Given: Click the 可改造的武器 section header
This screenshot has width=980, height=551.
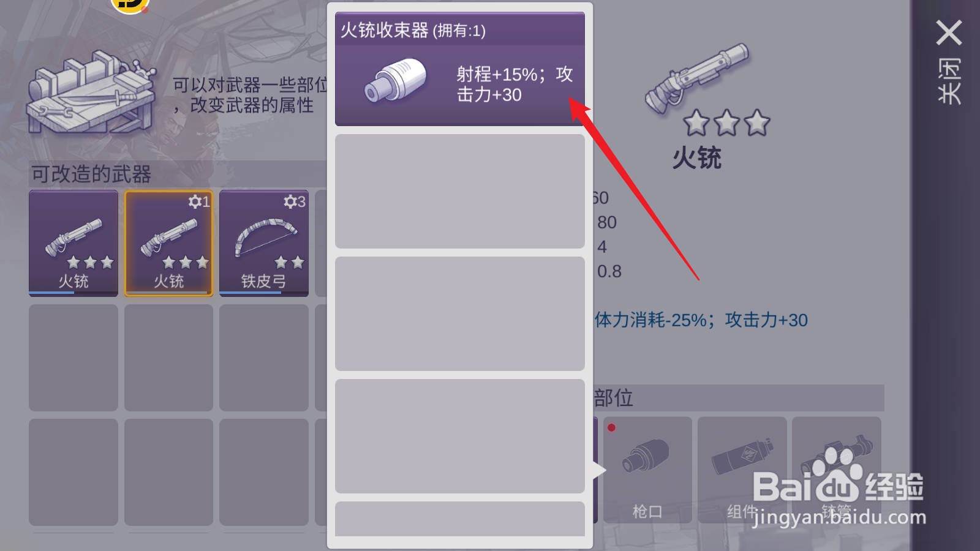Looking at the screenshot, I should (91, 174).
